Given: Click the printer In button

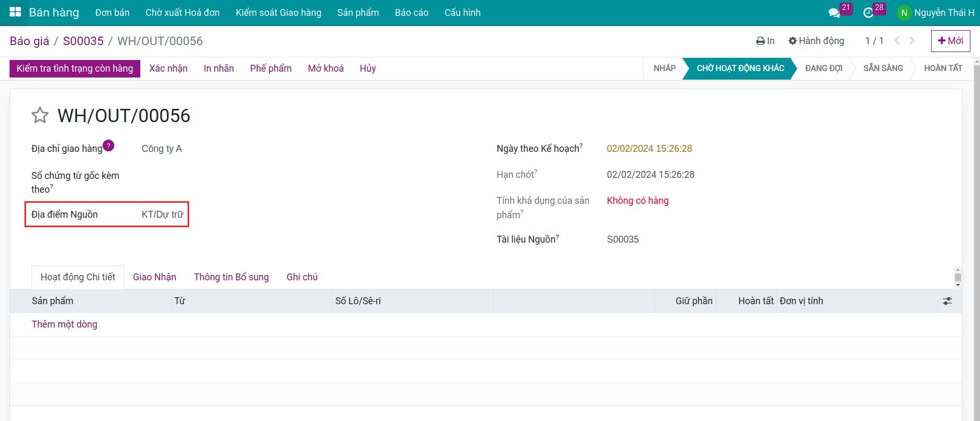Looking at the screenshot, I should [x=765, y=41].
